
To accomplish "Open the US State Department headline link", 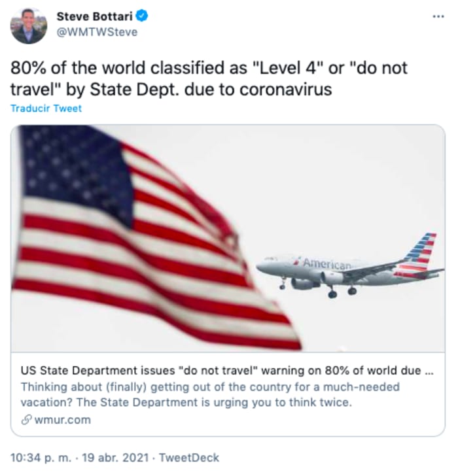I will 222,371.
